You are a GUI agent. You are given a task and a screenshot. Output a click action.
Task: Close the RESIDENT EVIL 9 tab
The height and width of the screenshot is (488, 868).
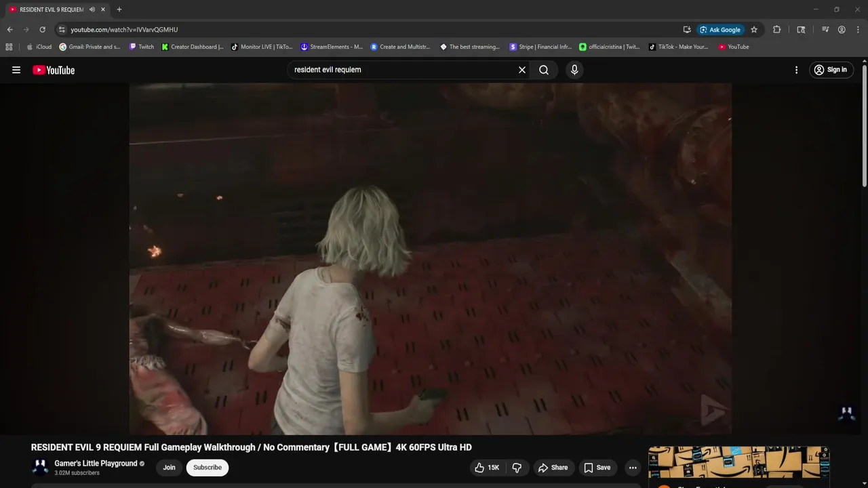click(x=103, y=9)
